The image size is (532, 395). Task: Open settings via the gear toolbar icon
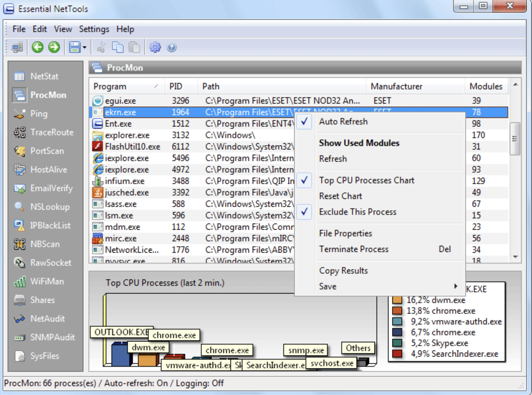point(155,47)
